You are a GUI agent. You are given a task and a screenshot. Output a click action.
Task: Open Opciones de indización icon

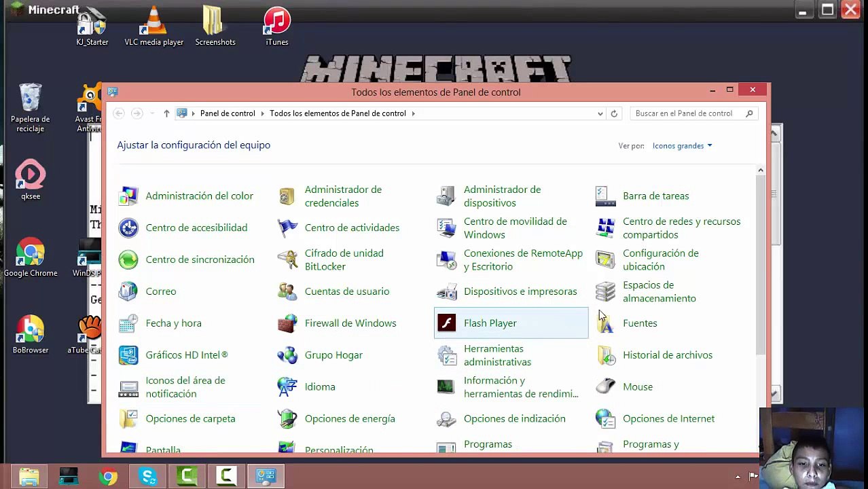pos(446,418)
